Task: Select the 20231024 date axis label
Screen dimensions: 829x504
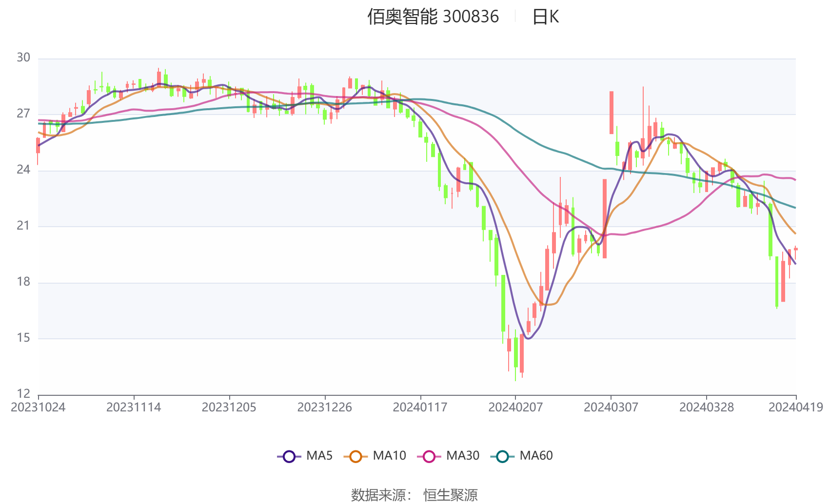Action: point(38,407)
